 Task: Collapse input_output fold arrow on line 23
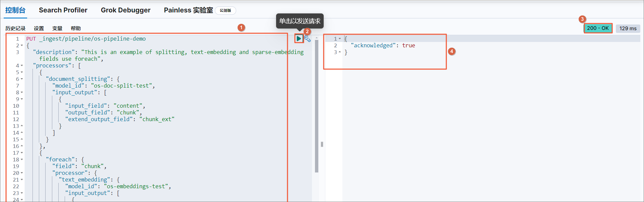point(22,193)
